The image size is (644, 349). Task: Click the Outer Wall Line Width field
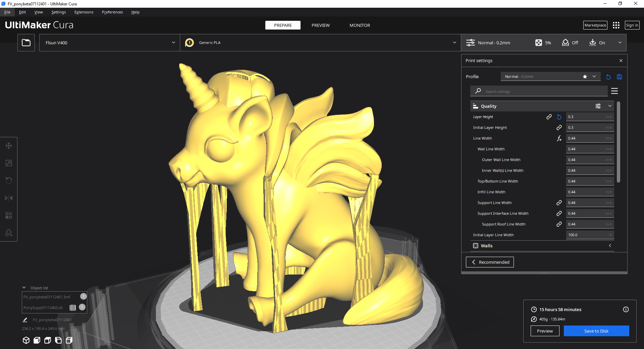pos(590,160)
